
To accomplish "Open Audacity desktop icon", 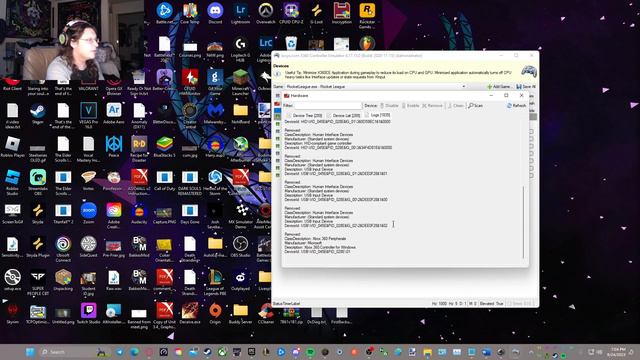I will (139, 213).
